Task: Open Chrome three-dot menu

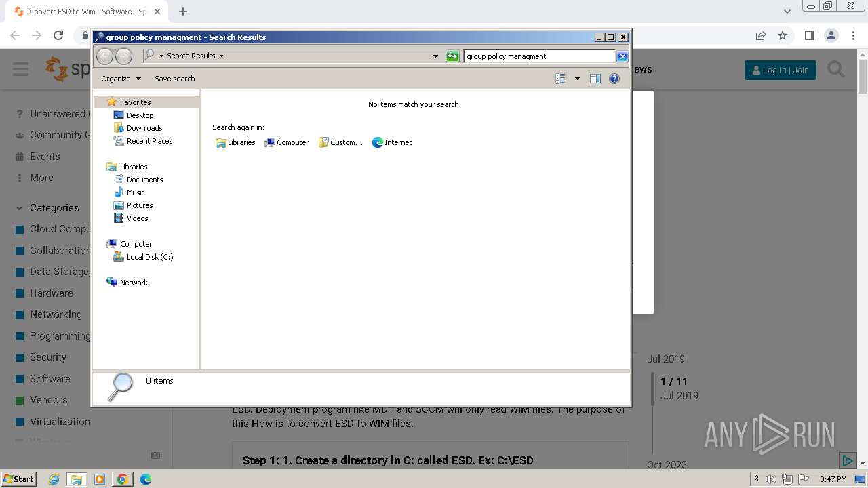Action: click(x=852, y=35)
